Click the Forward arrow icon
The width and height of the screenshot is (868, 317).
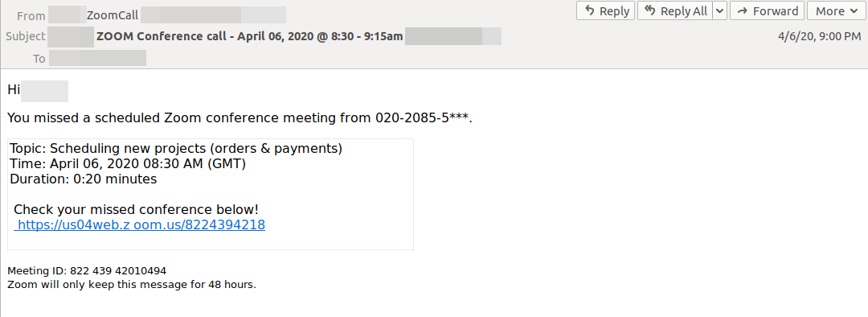tap(743, 11)
